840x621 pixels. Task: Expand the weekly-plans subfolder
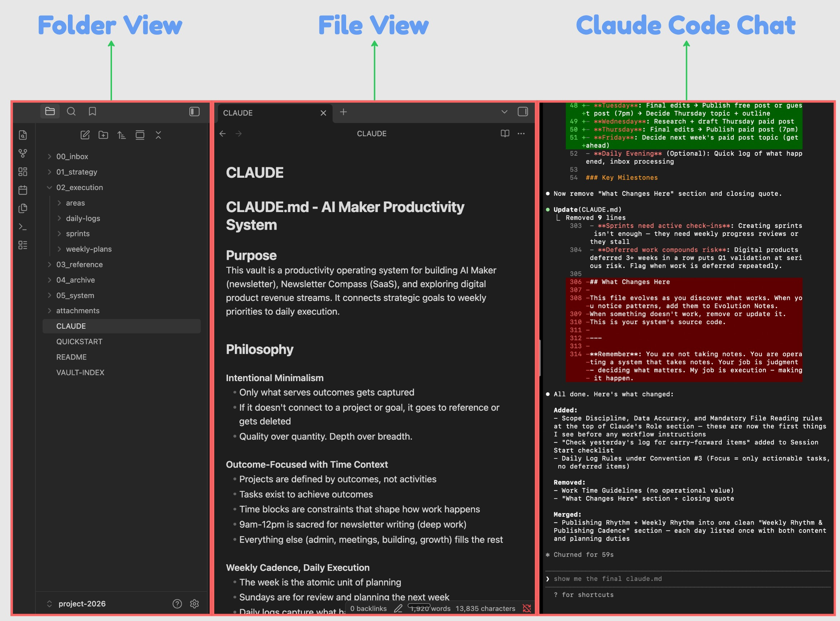(59, 249)
